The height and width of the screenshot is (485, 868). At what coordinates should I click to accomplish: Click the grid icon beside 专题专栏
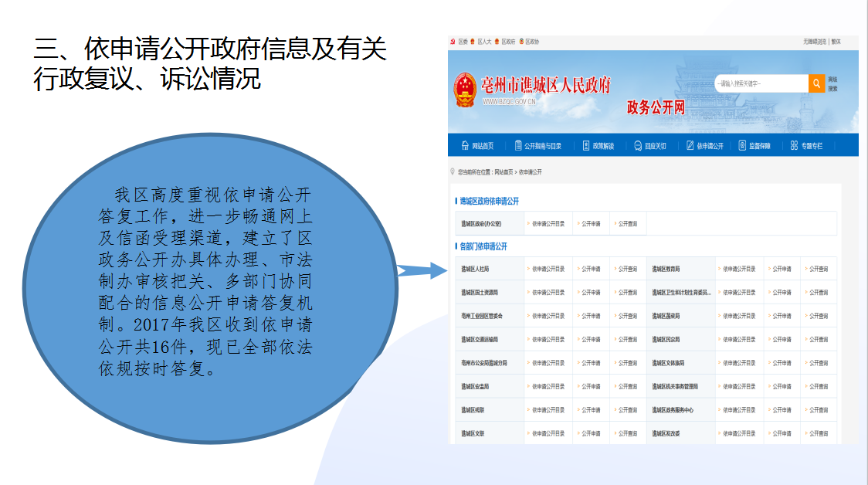(794, 146)
